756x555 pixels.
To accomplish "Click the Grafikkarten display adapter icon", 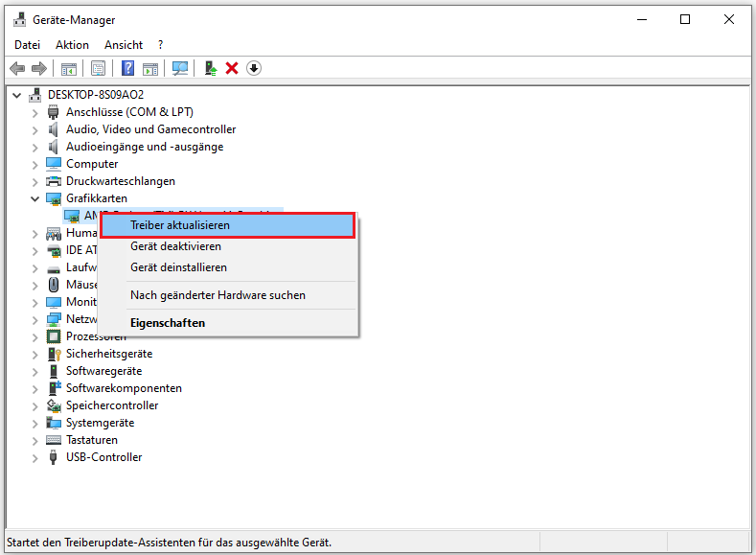I will [x=54, y=198].
